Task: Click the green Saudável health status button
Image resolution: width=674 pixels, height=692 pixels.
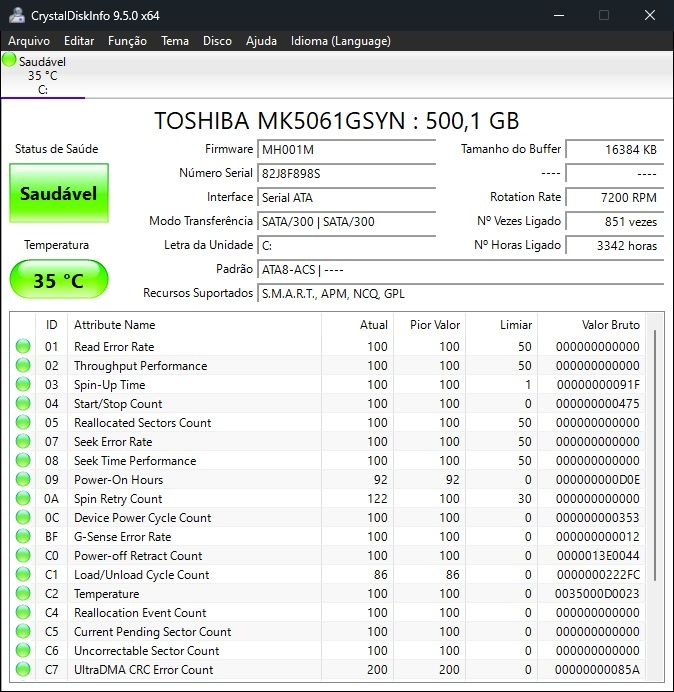Action: [x=59, y=193]
